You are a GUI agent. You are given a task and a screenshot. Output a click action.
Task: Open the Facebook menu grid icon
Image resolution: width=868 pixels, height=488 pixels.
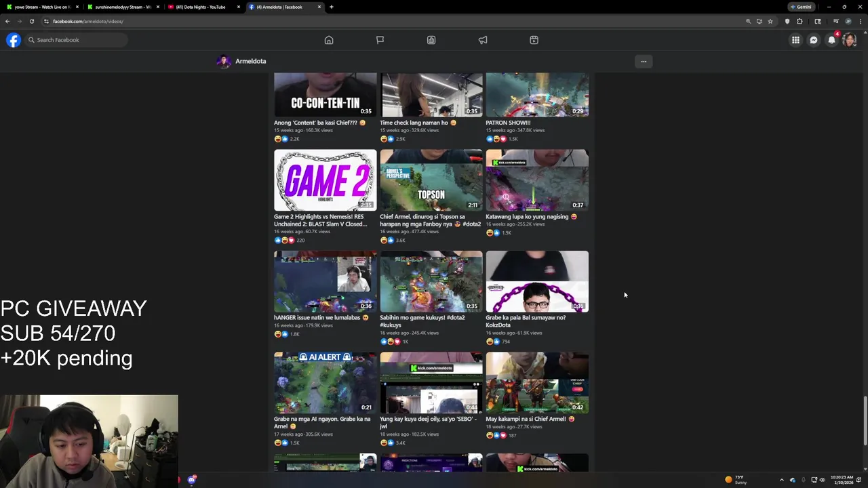795,40
